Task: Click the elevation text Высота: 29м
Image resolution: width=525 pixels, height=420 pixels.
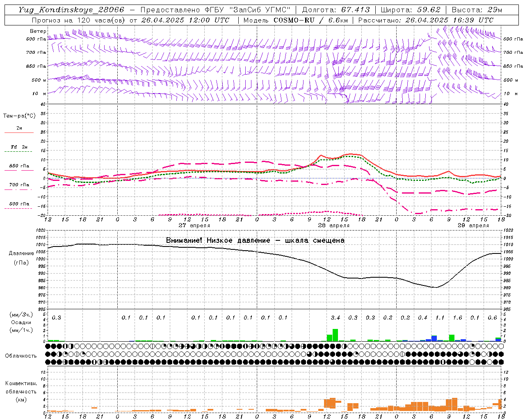Action: click(x=477, y=10)
